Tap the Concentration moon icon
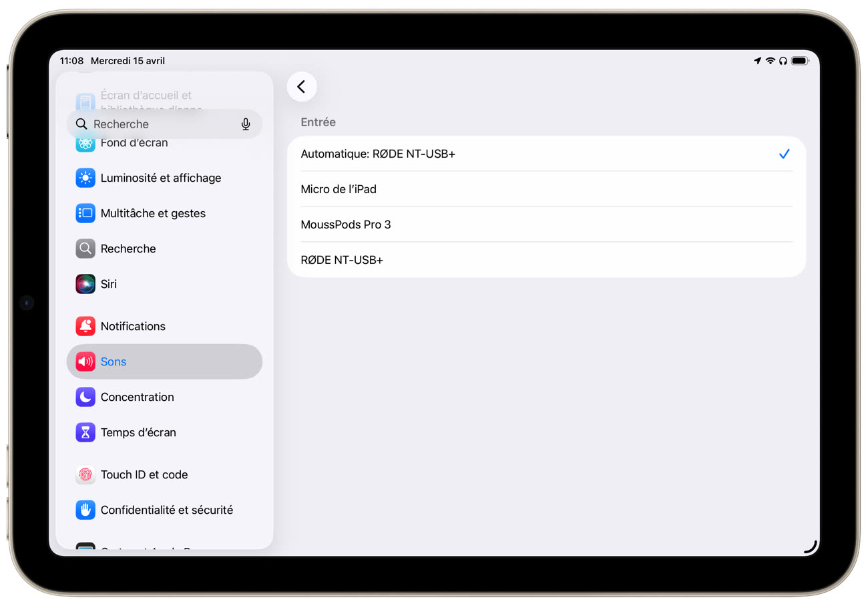The image size is (868, 606). point(85,397)
